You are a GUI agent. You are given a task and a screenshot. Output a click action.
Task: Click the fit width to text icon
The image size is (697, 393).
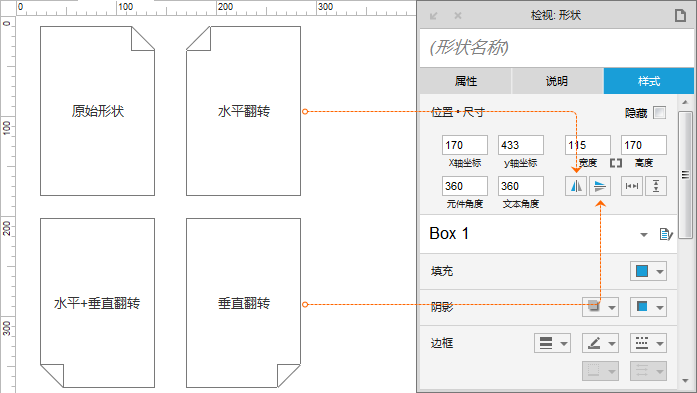tap(632, 186)
